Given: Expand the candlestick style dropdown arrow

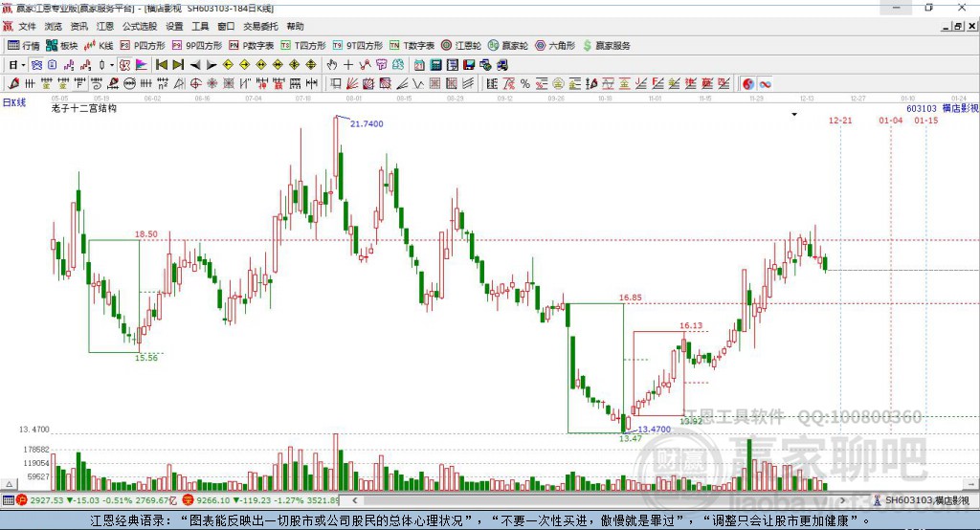Looking at the screenshot, I should pyautogui.click(x=112, y=64).
